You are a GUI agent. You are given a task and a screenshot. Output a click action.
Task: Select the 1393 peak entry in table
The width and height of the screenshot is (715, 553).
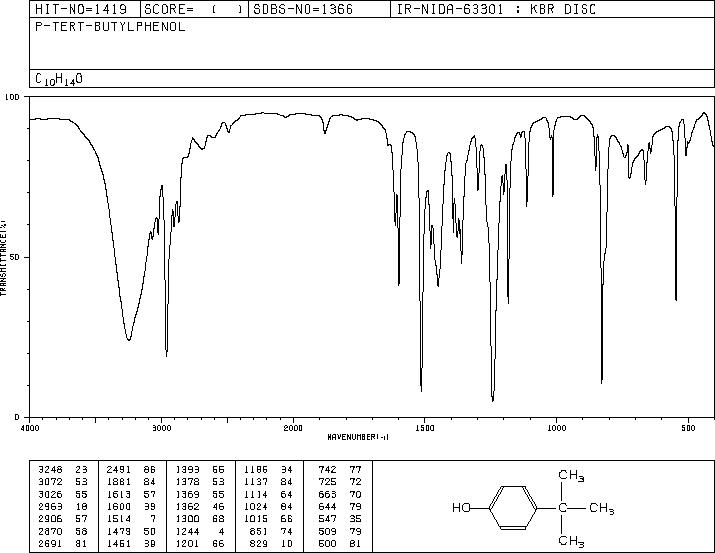click(200, 469)
